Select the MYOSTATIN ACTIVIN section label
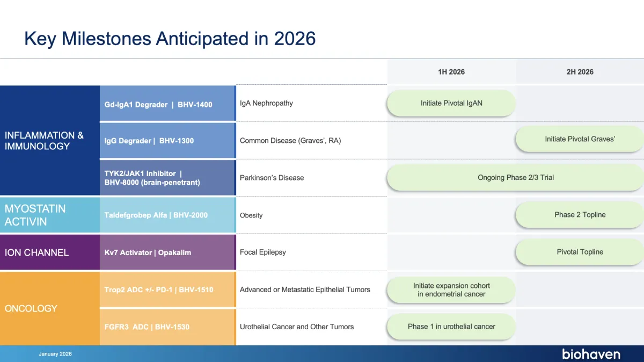This screenshot has width=644, height=362. tap(49, 214)
